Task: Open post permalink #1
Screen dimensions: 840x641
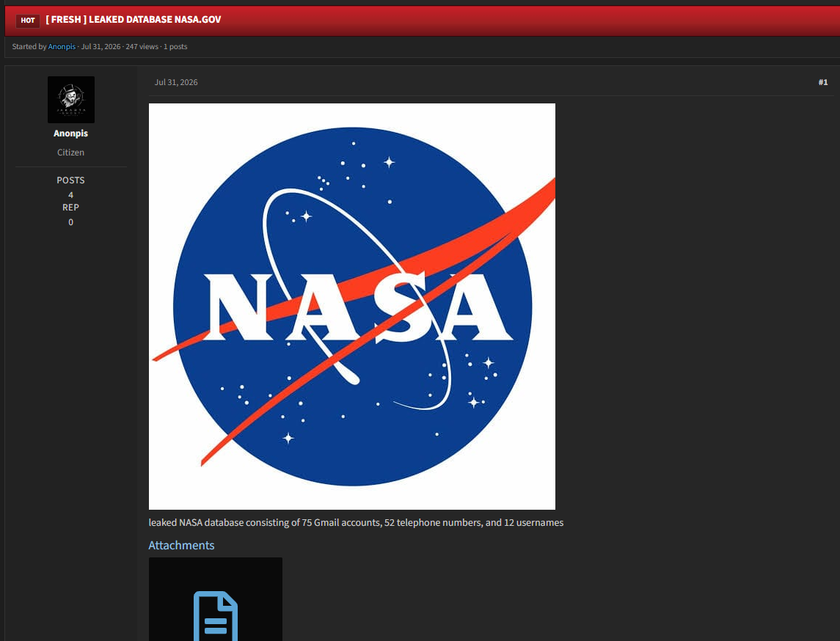Action: (x=823, y=82)
